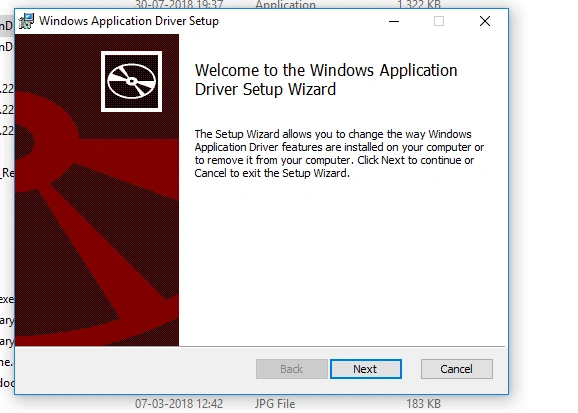The width and height of the screenshot is (578, 413).
Task: Select the '07-03-2018 12:42' date in the background list
Action: tap(179, 404)
